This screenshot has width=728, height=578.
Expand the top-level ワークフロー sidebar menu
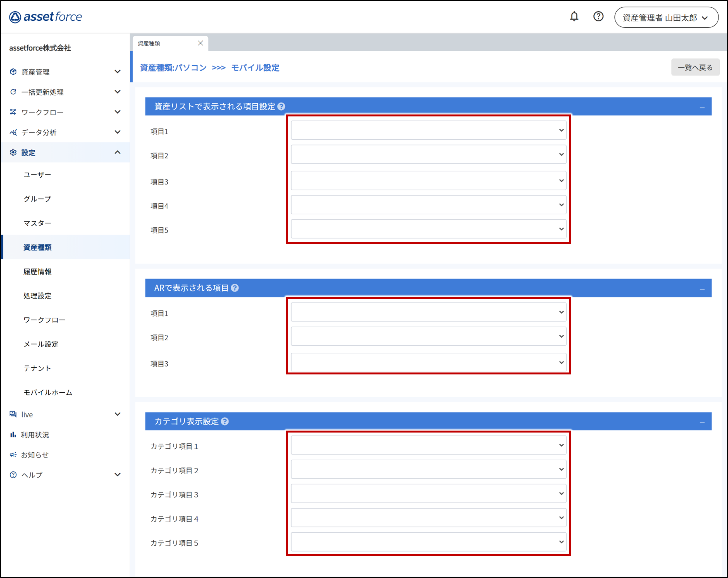[118, 112]
